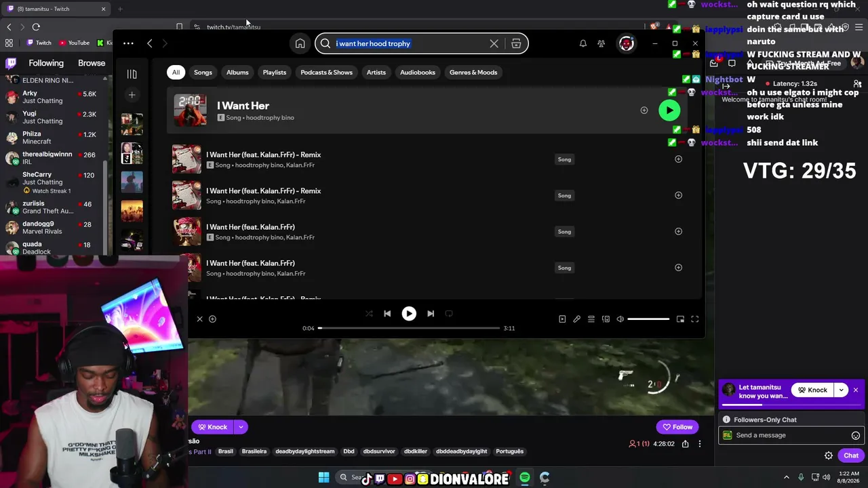Filter results by Playlists
868x488 pixels.
[x=275, y=73]
